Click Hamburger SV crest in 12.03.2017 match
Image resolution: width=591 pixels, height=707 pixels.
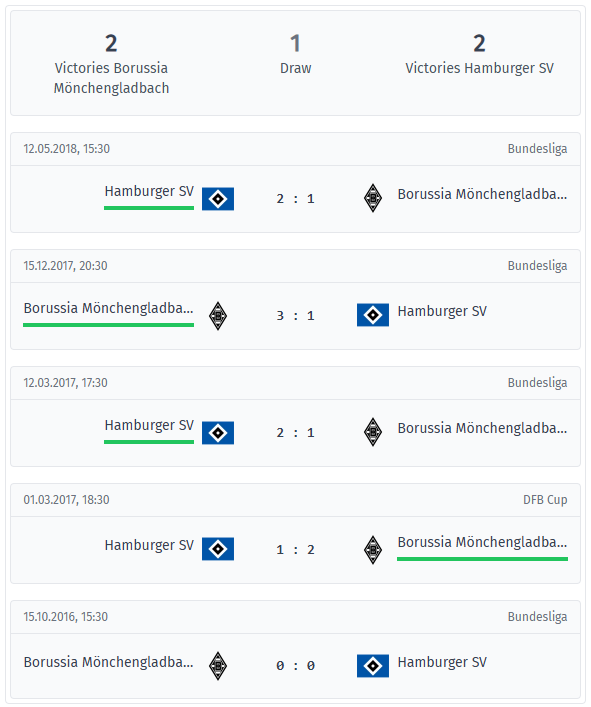coord(218,433)
